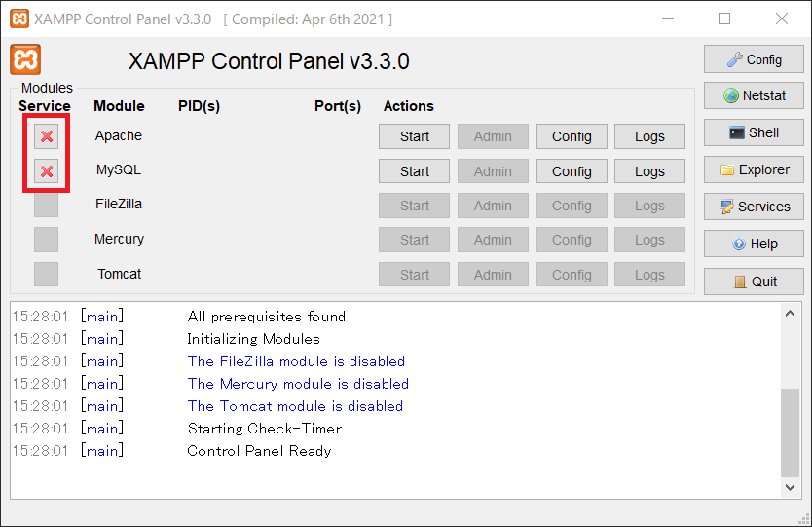
Task: Click the FileZilla service checkbox
Action: pos(46,206)
